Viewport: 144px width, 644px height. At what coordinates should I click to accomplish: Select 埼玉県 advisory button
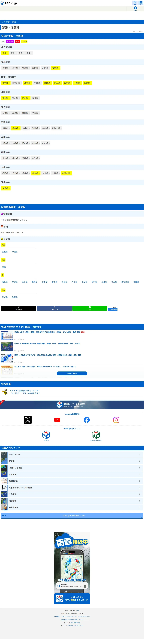point(28,83)
